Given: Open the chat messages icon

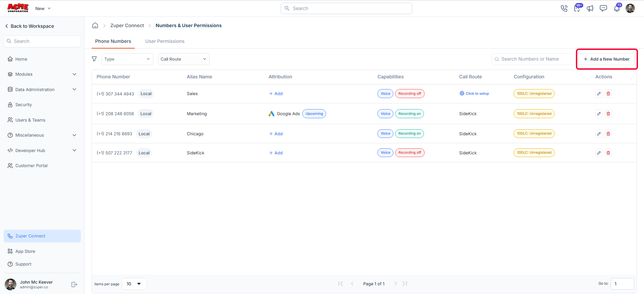Looking at the screenshot, I should 603,8.
